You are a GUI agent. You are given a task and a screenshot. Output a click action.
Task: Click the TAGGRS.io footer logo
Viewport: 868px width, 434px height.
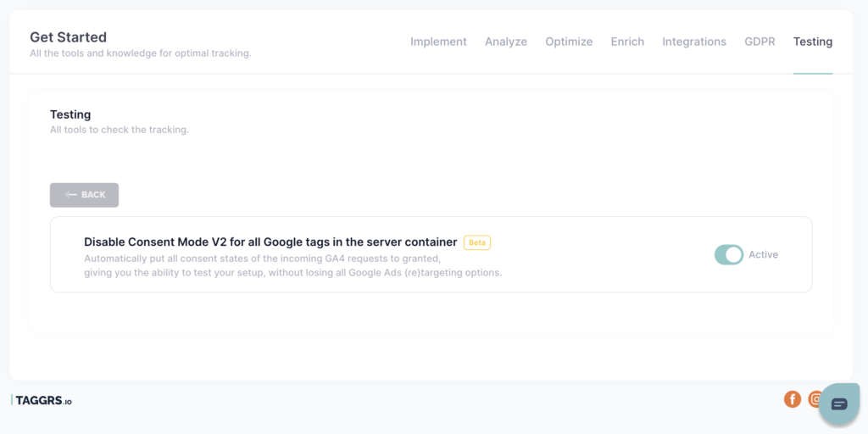[42, 400]
